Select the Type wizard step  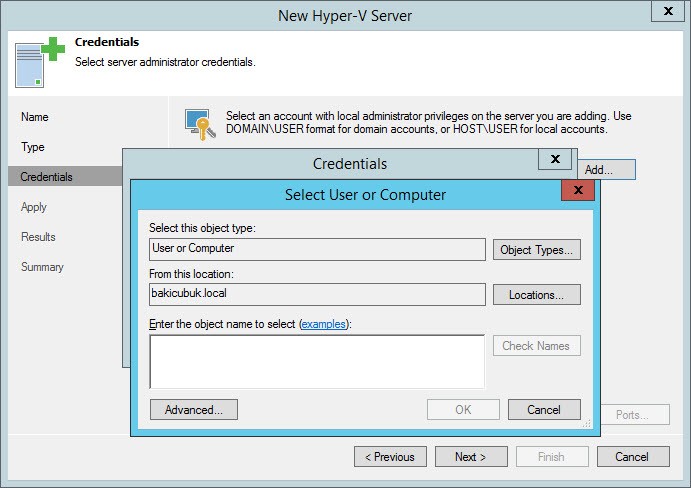point(33,147)
